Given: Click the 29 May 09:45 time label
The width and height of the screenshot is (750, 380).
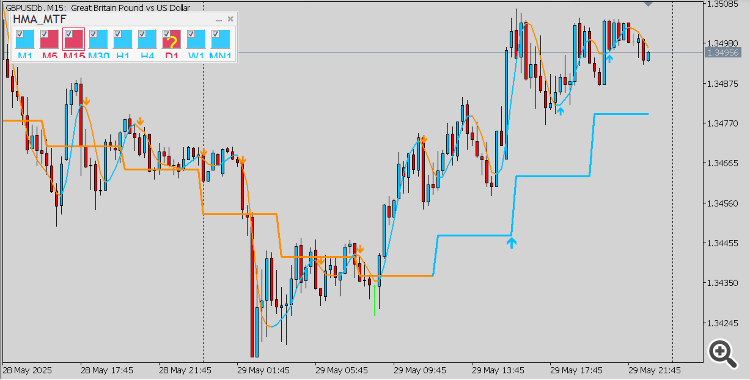Looking at the screenshot, I should [420, 370].
